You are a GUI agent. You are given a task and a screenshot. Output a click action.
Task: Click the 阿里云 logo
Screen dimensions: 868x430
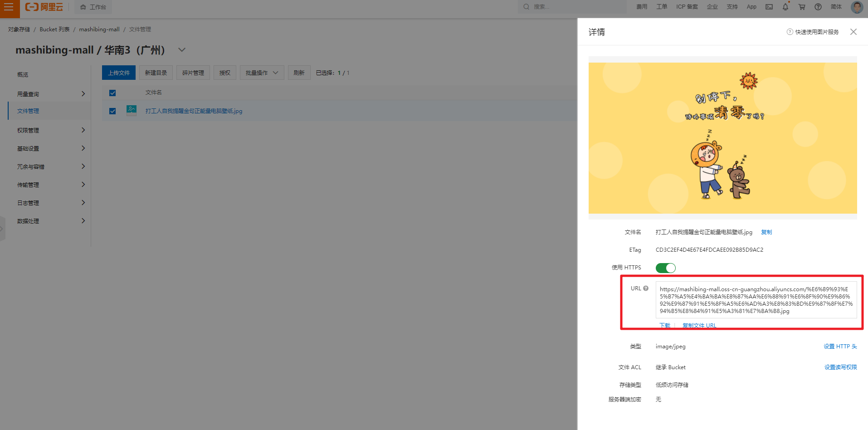[x=44, y=7]
